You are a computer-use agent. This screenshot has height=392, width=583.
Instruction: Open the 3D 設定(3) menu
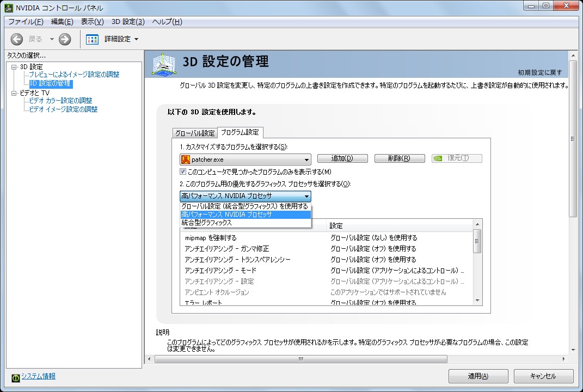point(128,22)
